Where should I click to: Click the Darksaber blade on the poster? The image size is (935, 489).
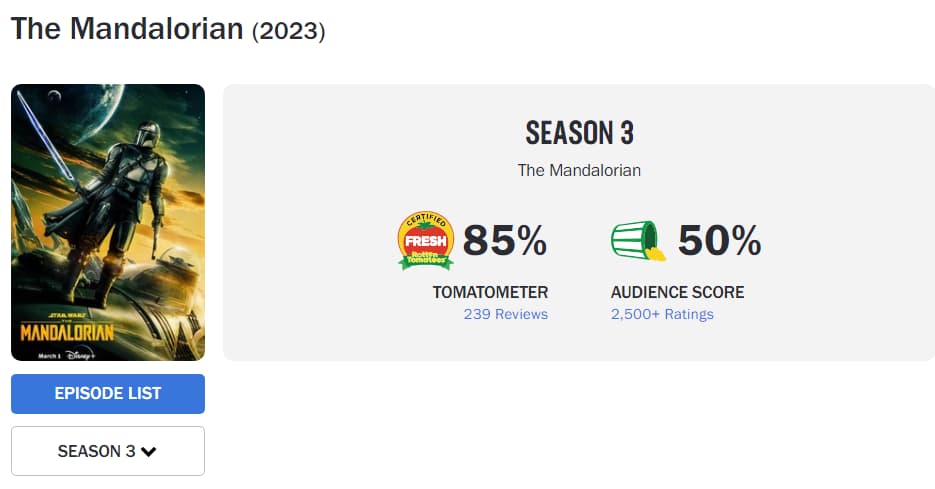(x=46, y=137)
